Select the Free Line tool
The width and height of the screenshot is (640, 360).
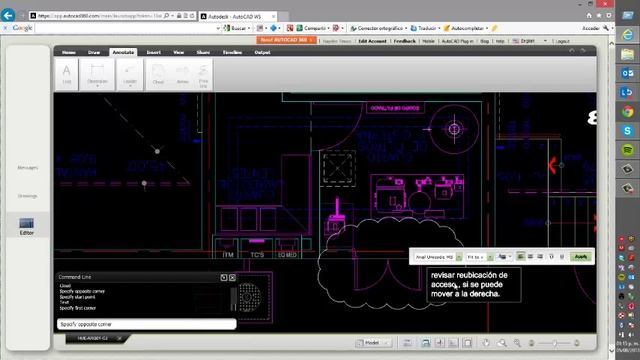(203, 75)
